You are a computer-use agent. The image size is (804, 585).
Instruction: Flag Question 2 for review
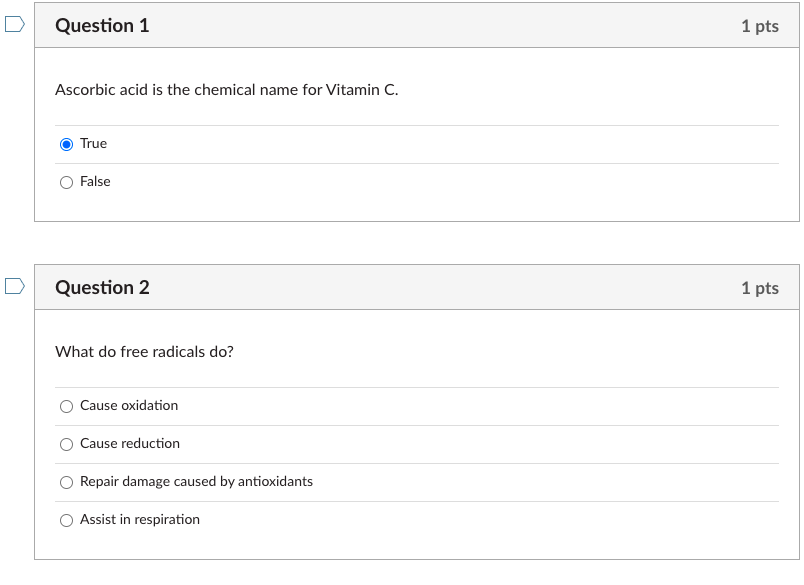[14, 287]
